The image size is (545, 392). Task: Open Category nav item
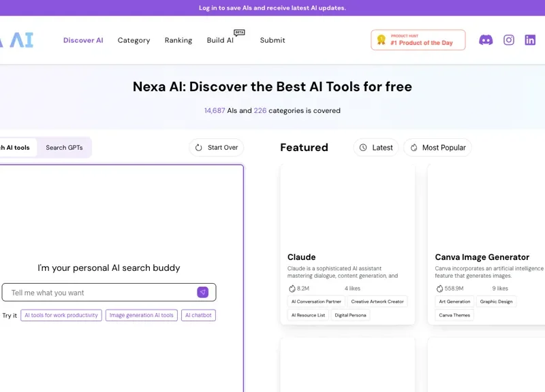(134, 40)
